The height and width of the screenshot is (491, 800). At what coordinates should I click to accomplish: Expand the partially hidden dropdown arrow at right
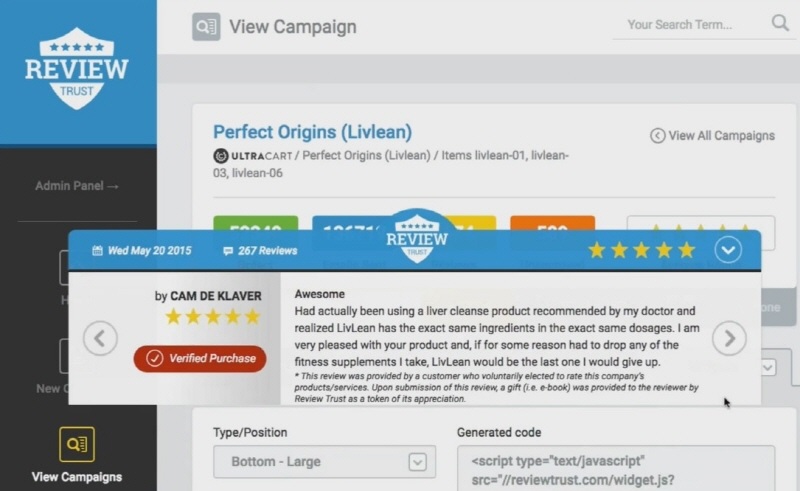[768, 367]
